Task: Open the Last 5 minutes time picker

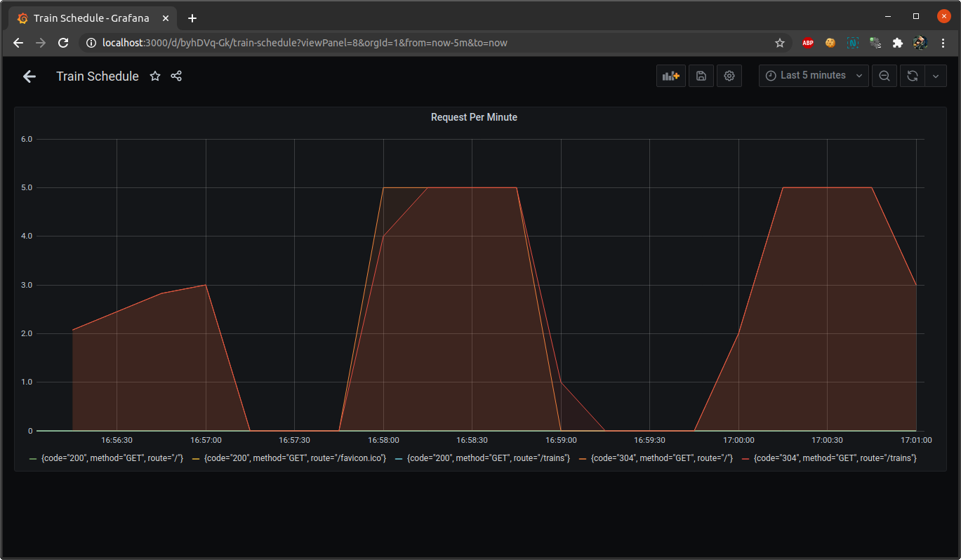Action: [813, 76]
